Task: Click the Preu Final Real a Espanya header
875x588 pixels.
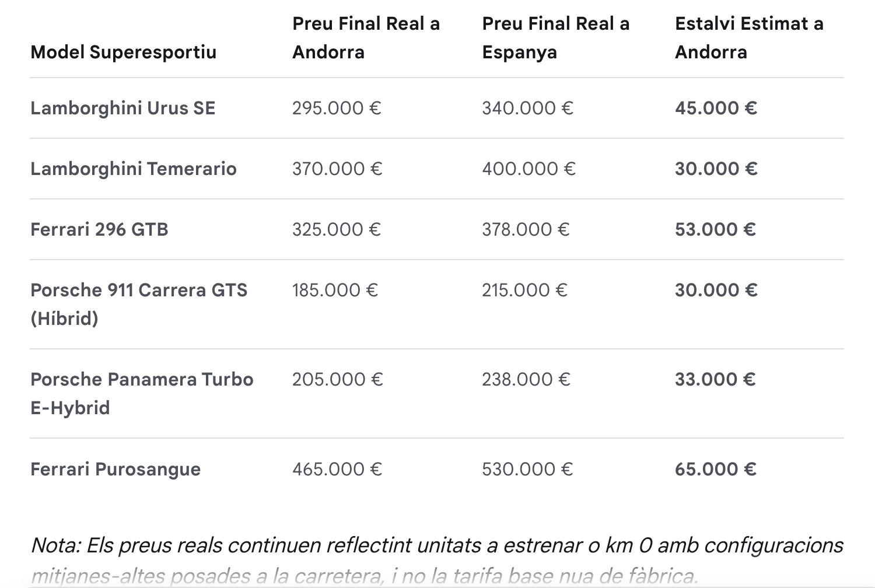Action: click(x=556, y=38)
